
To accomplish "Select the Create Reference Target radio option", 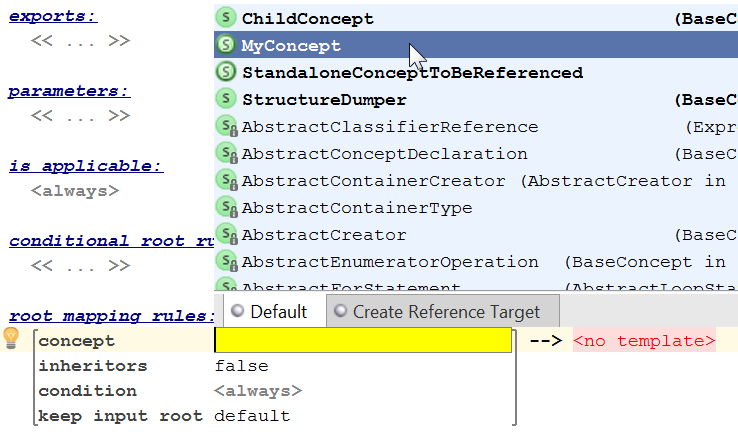I will click(342, 311).
